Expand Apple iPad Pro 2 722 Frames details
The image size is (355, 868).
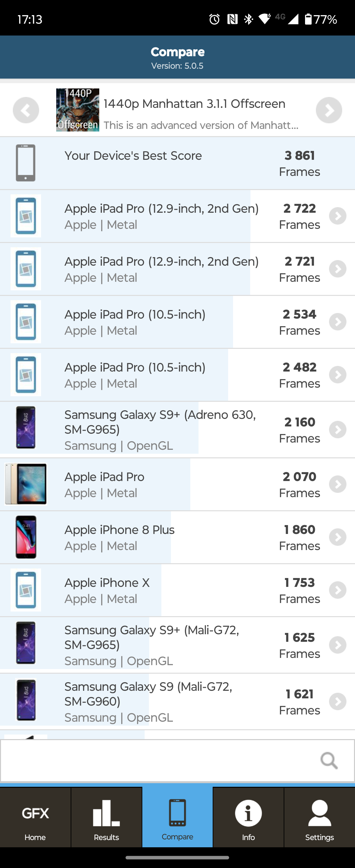(338, 216)
